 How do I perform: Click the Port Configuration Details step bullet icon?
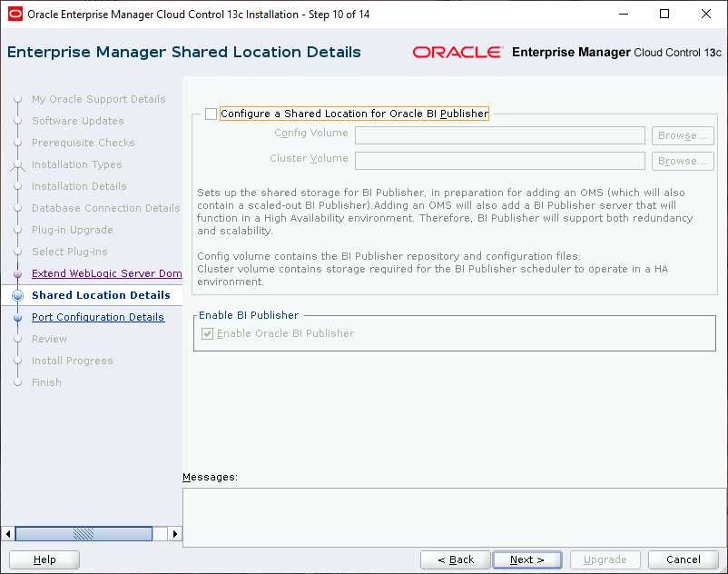tap(17, 318)
